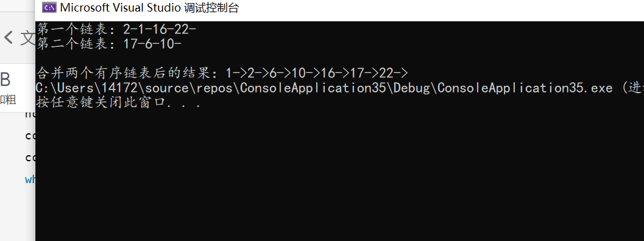Click the 第二个链表 output line
Image resolution: width=644 pixels, height=241 pixels.
[109, 44]
